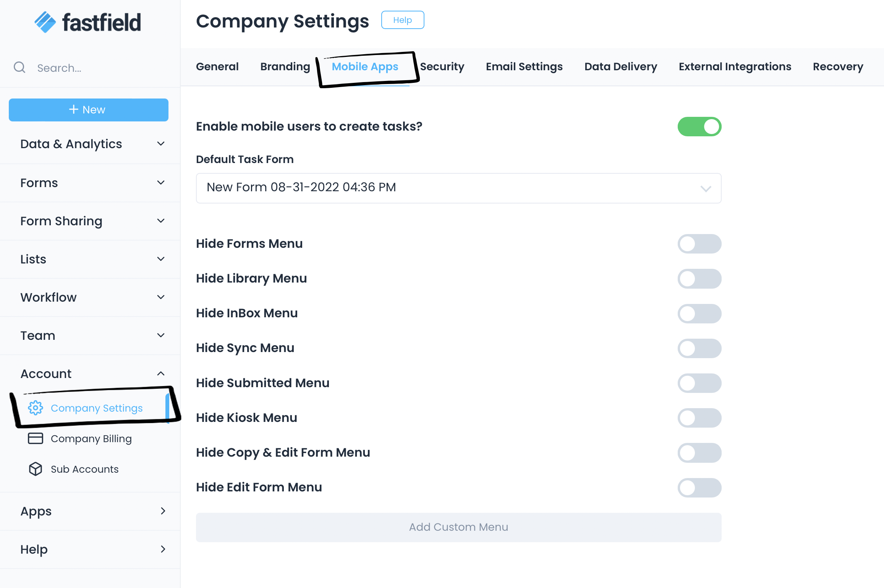This screenshot has height=588, width=884.
Task: Click the Sub Accounts cube icon
Action: click(36, 469)
